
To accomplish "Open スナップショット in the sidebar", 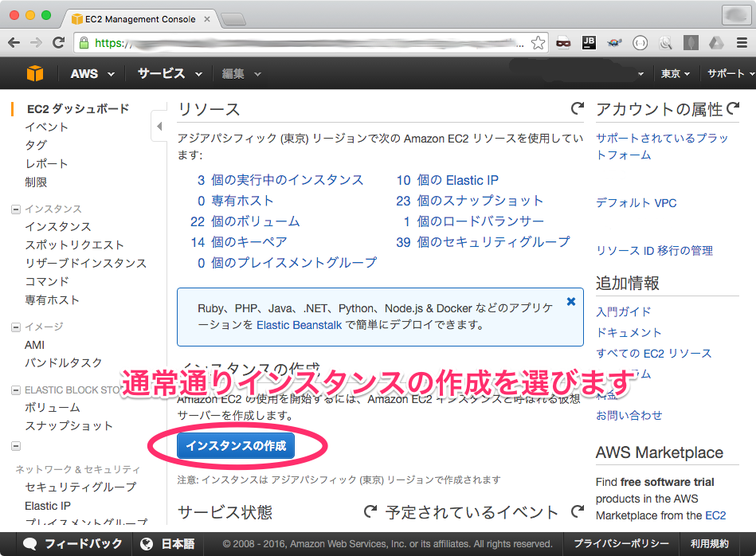I will 69,426.
